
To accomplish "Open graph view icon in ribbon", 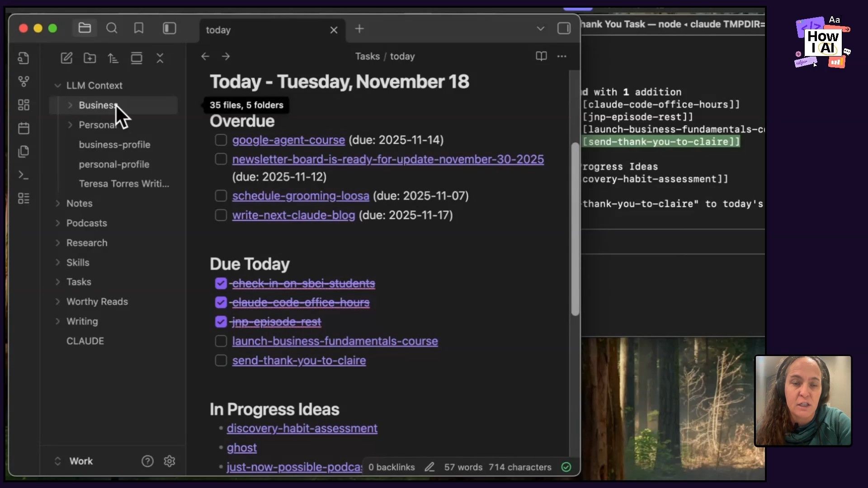I will pyautogui.click(x=24, y=81).
